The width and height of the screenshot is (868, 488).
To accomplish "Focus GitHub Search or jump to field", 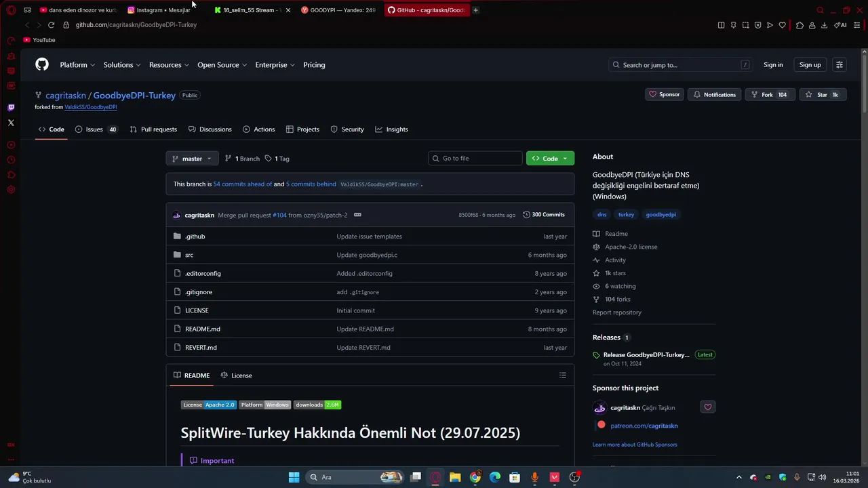I will point(681,65).
